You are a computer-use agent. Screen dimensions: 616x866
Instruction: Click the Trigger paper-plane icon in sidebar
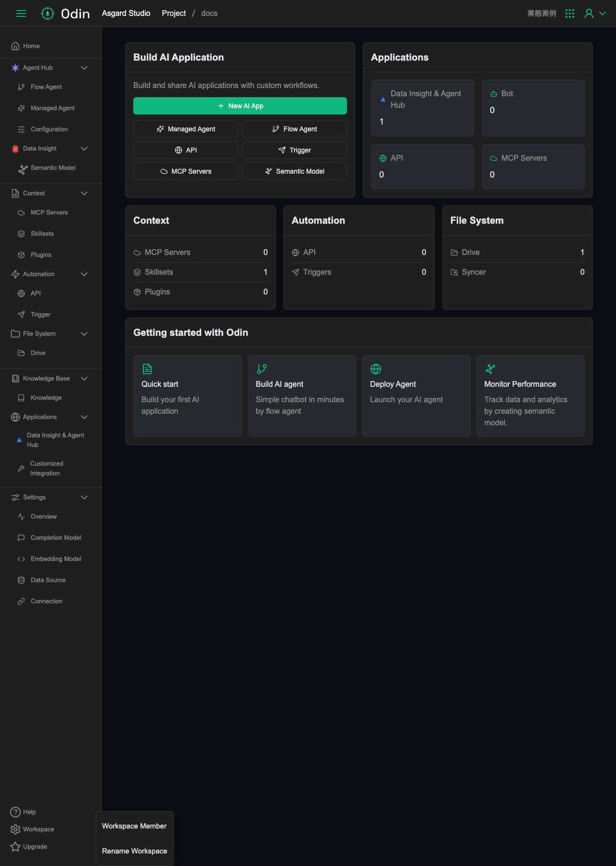click(x=21, y=315)
